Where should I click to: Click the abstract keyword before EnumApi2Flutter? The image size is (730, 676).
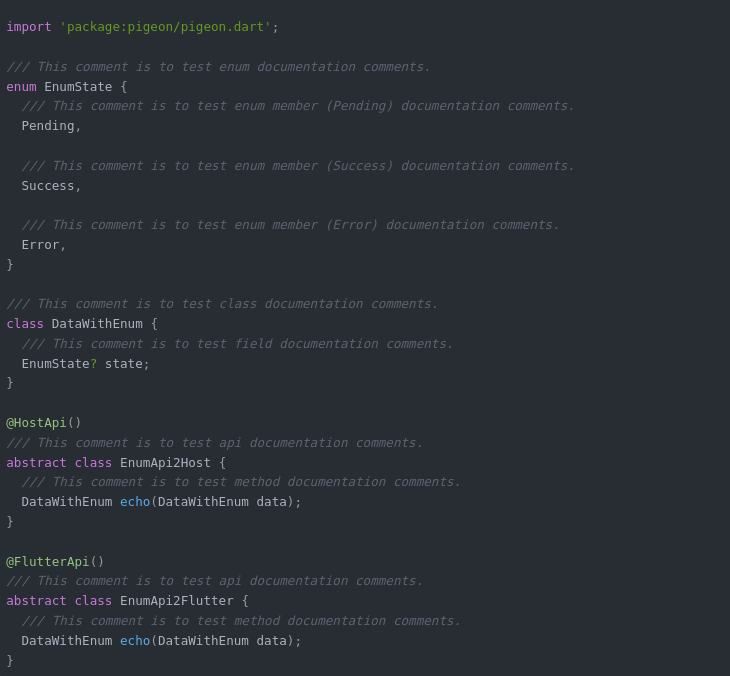(x=36, y=602)
